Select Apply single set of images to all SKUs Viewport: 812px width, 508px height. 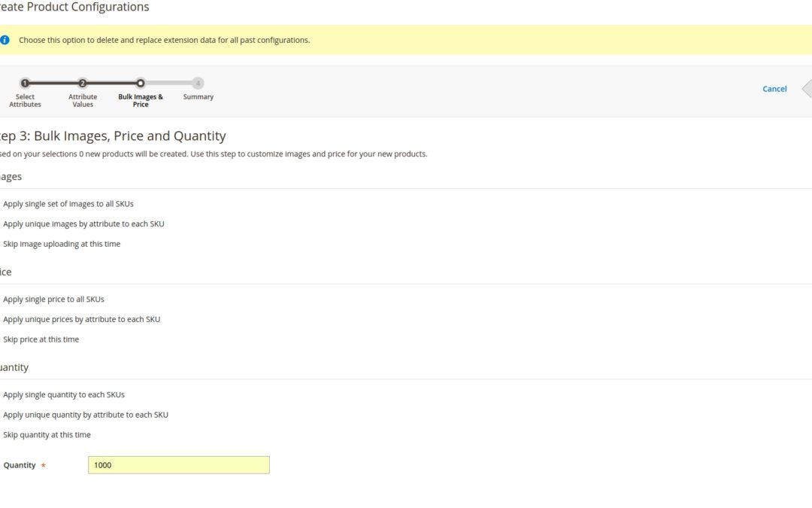(68, 204)
